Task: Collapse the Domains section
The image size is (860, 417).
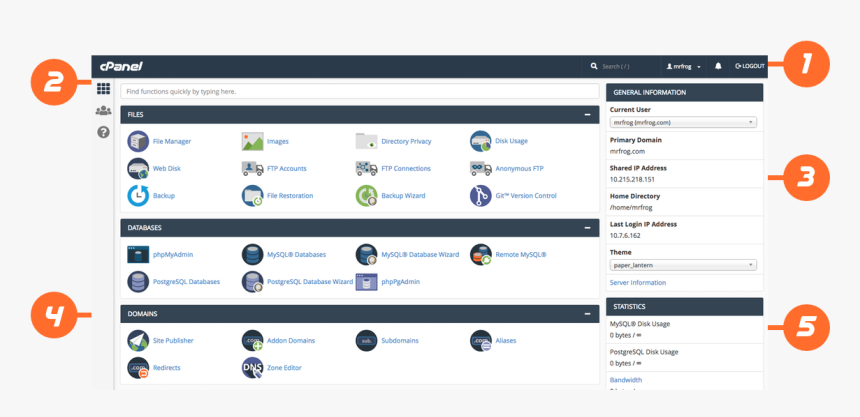Action: coord(587,314)
